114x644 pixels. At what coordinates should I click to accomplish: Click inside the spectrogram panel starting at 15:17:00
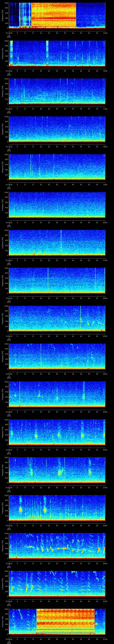click(57, 129)
